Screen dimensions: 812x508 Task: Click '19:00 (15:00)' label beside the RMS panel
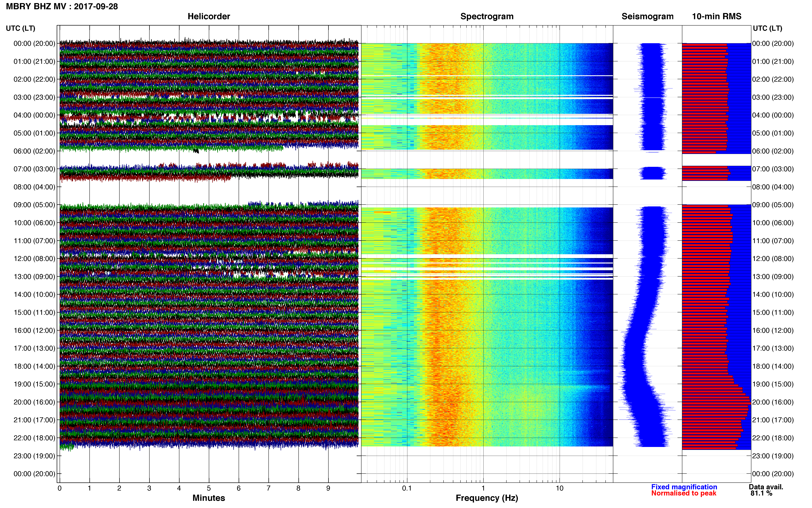tap(773, 384)
